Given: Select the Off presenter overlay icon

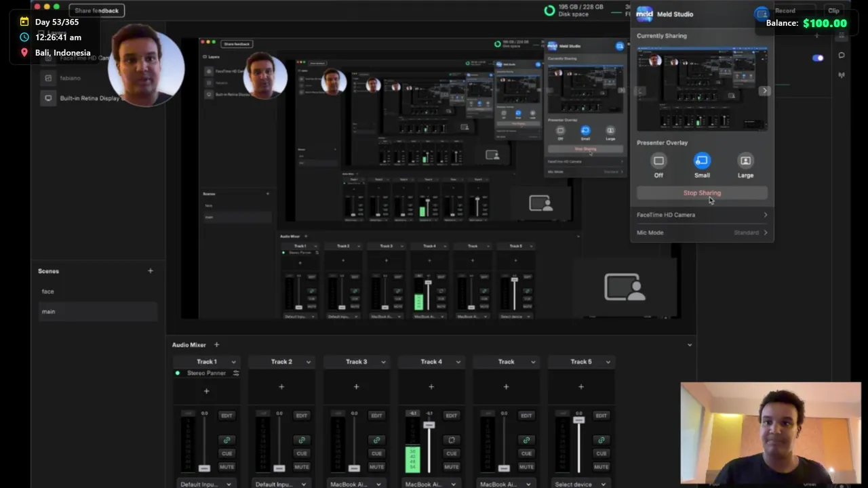Looking at the screenshot, I should [658, 161].
